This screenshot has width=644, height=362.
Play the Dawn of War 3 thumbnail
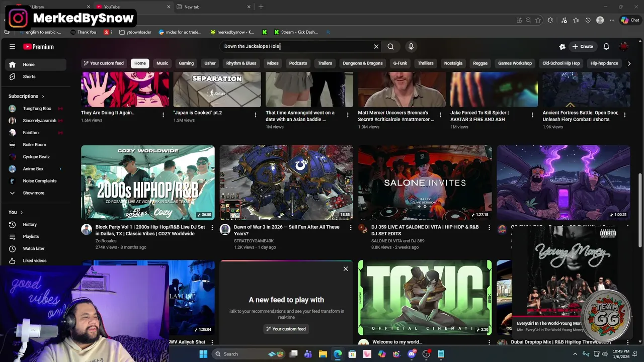(x=286, y=183)
